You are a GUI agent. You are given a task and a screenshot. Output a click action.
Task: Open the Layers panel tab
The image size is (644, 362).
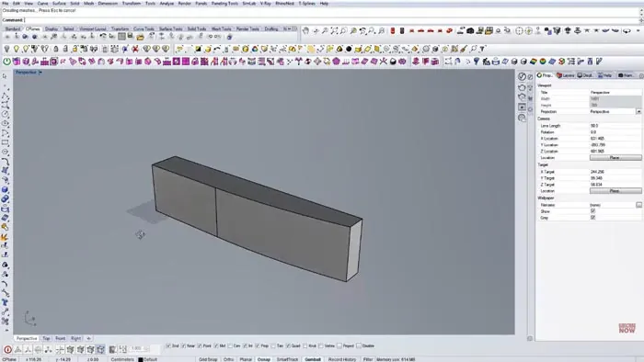tap(566, 75)
